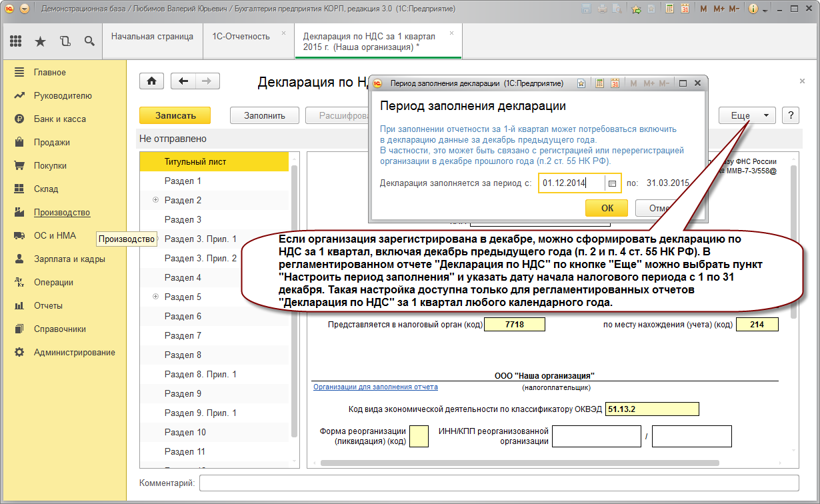820x504 pixels.
Task: Follow the Организации для заполнения отчета link
Action: 376,387
